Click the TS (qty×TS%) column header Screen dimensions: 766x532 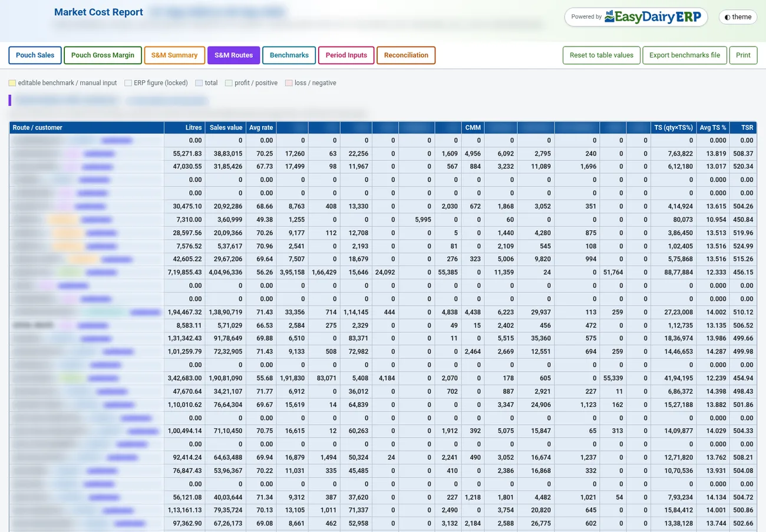tap(673, 127)
